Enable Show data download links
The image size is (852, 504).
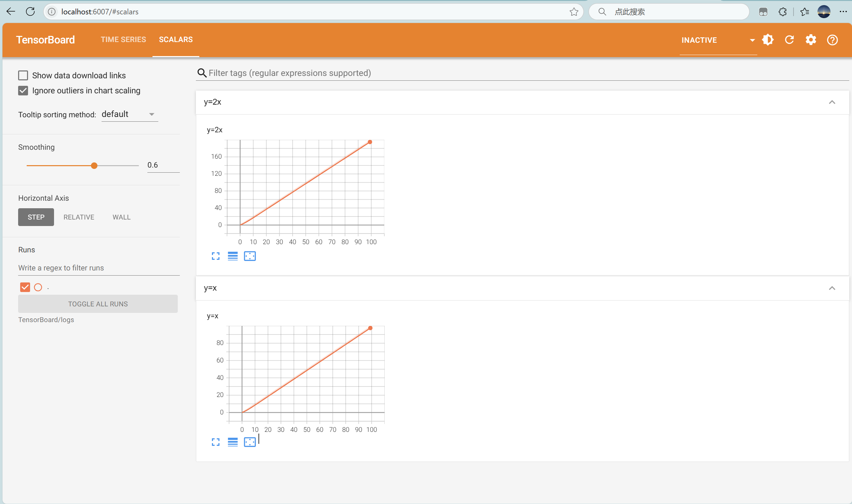[x=23, y=75]
